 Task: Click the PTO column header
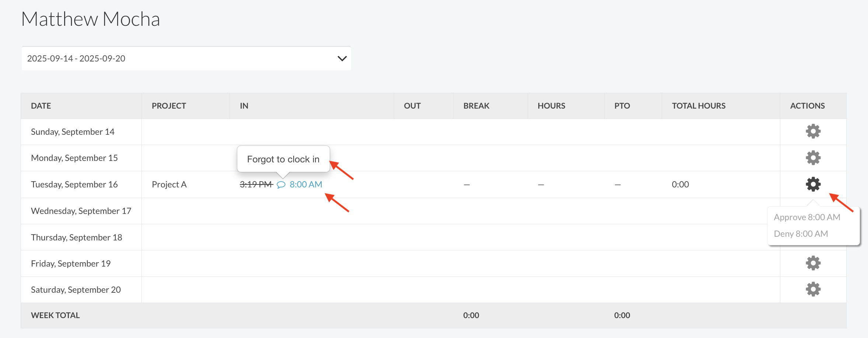coord(622,106)
